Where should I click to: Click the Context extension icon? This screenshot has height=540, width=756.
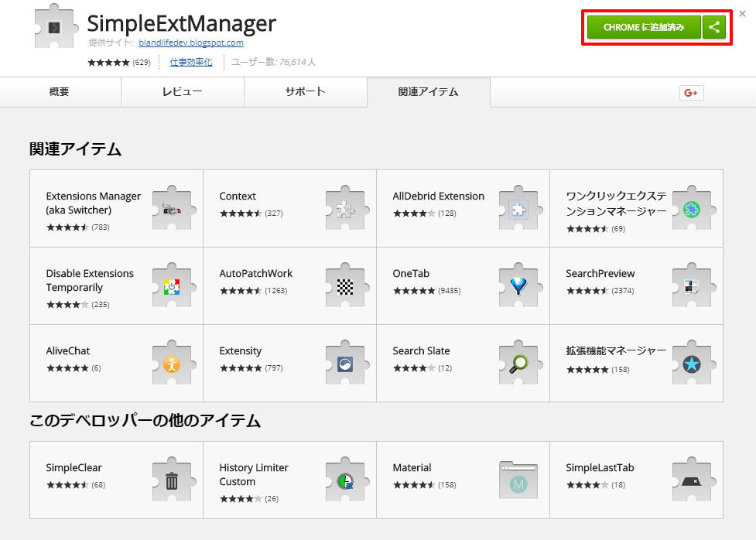(347, 208)
